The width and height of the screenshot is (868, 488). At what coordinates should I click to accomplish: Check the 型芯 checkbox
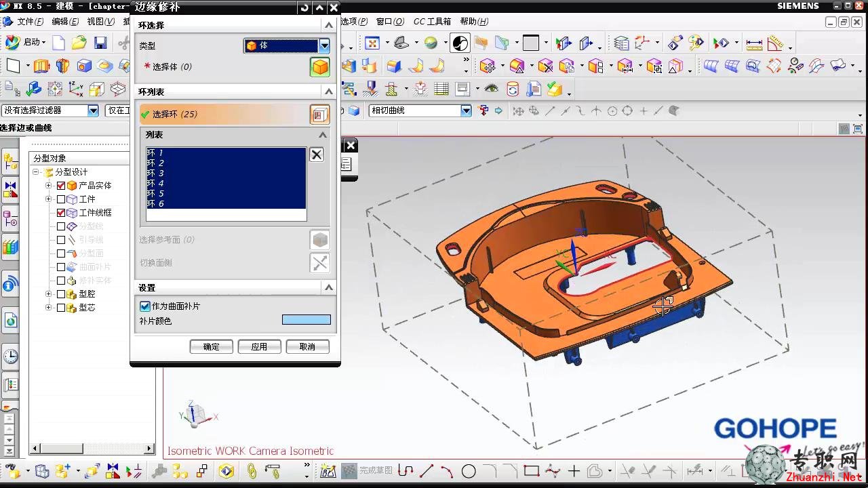[61, 308]
